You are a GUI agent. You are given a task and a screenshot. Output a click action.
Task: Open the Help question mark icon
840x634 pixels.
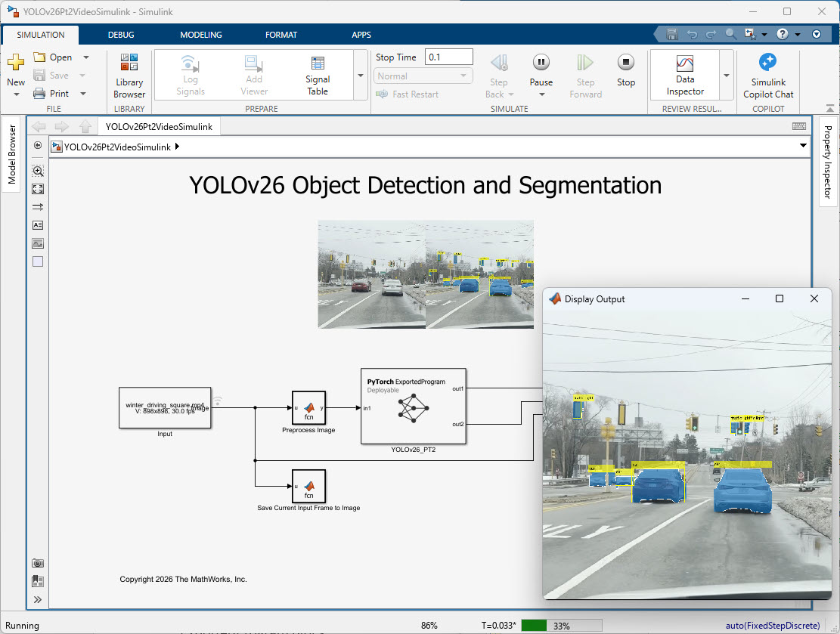tap(783, 34)
